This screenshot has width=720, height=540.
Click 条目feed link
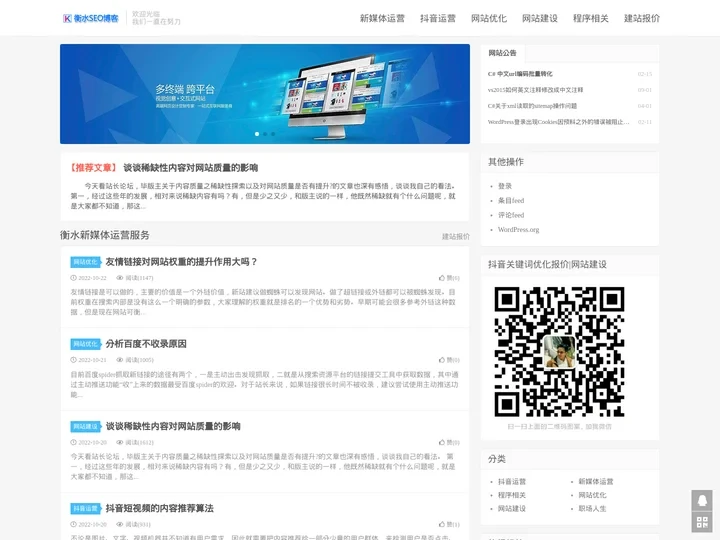click(x=511, y=201)
